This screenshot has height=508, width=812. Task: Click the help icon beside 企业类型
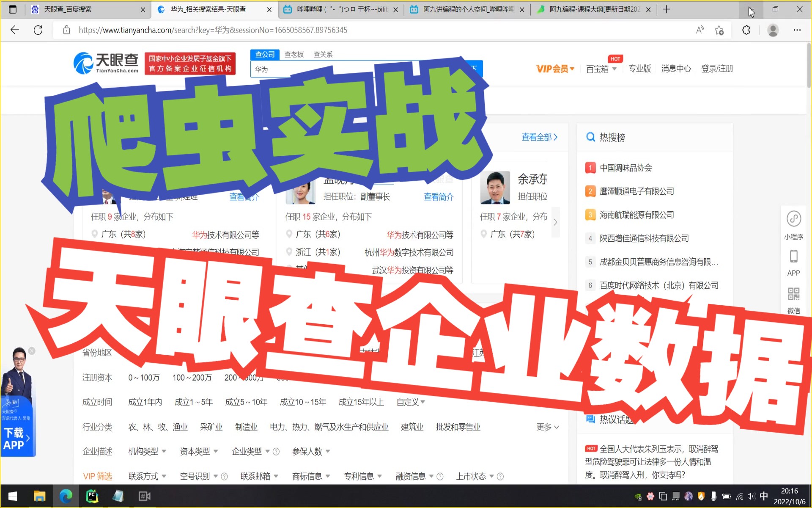point(276,452)
